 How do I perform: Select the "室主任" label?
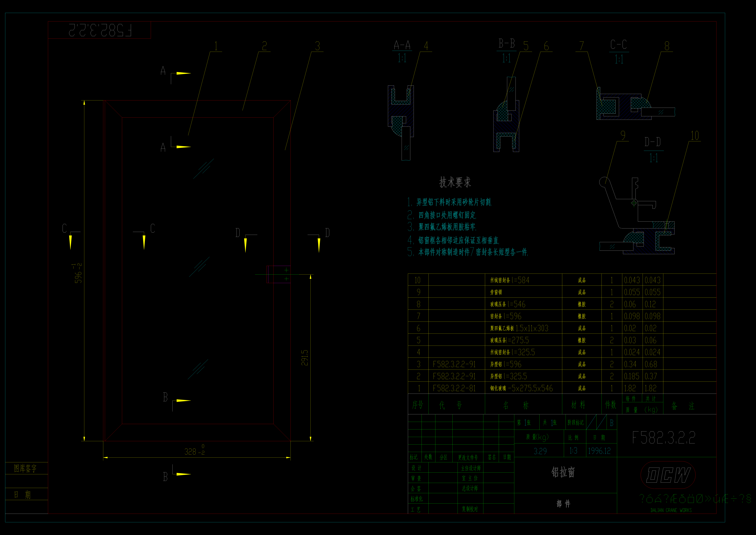470,478
